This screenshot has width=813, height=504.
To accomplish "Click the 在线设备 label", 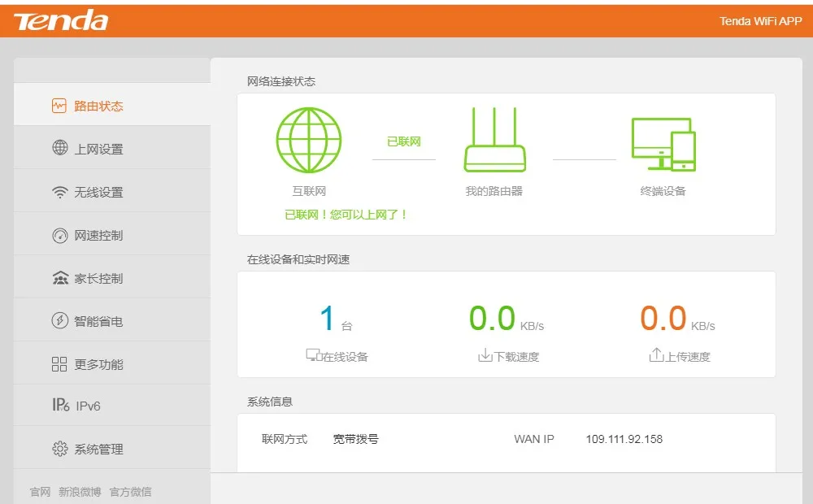I will 346,357.
